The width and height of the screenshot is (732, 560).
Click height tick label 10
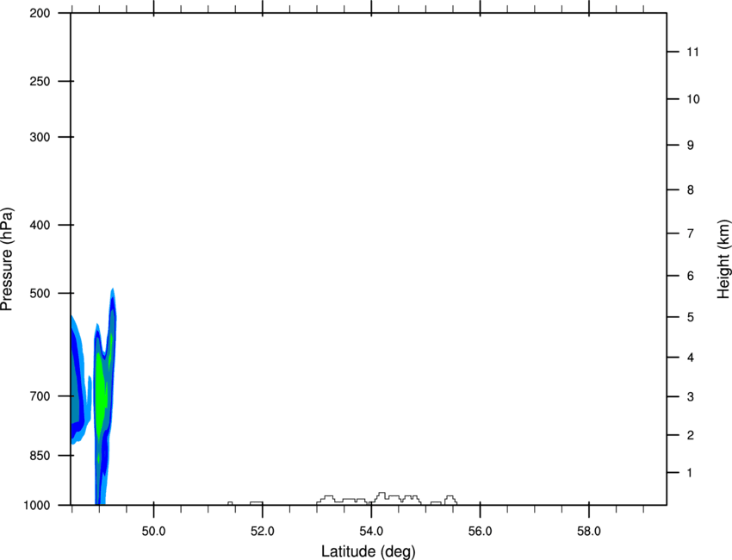tap(692, 99)
